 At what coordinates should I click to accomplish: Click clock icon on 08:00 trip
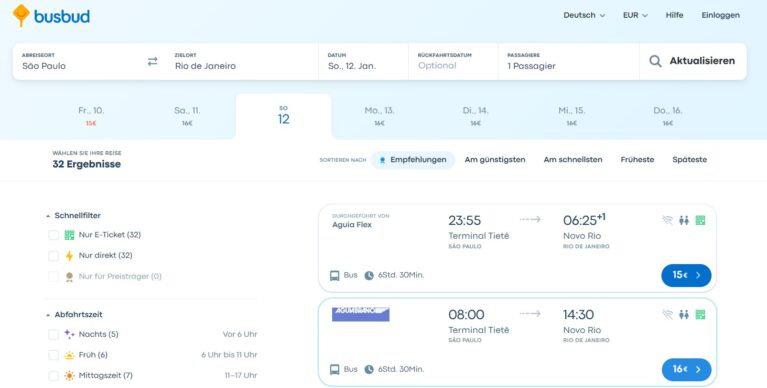pos(369,369)
